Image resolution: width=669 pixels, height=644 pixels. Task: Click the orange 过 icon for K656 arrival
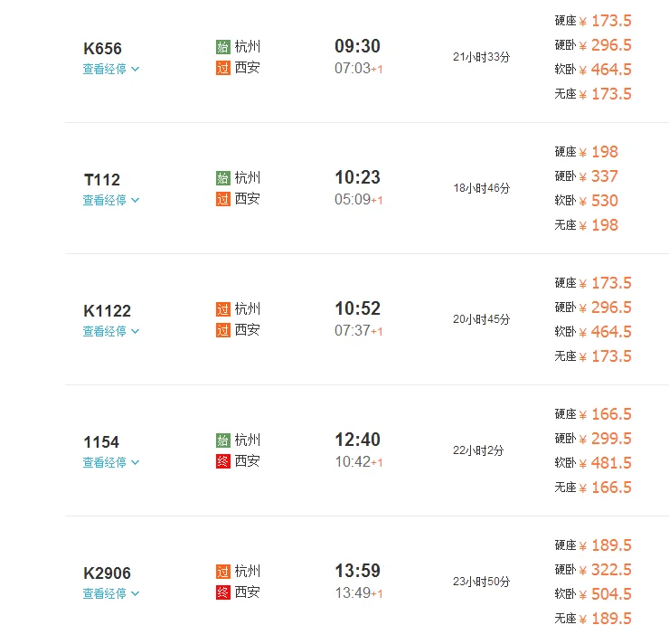pos(223,67)
